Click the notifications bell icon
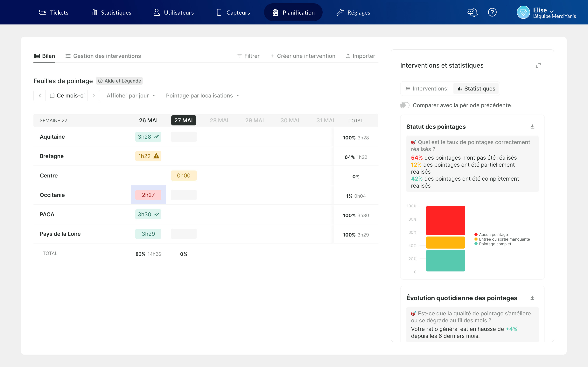588x367 pixels. pyautogui.click(x=472, y=12)
